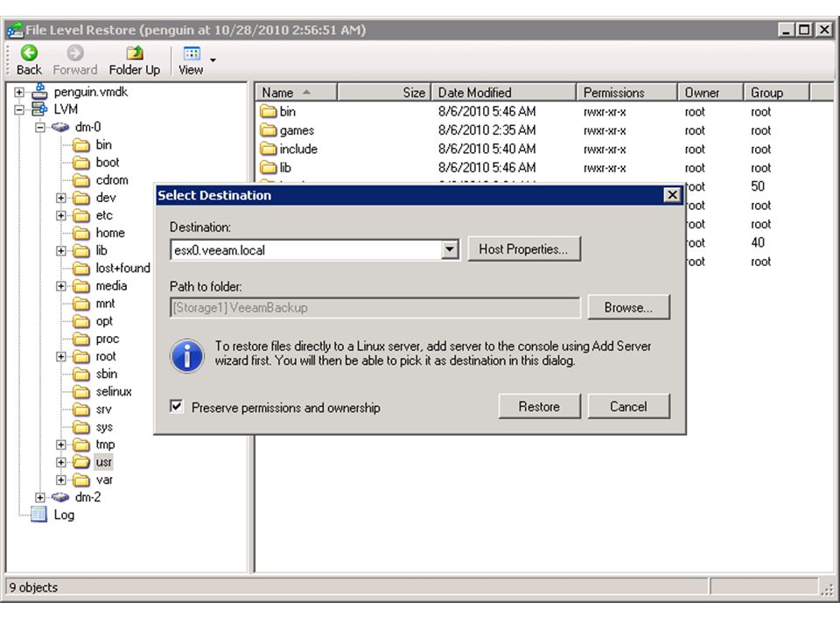Open the Destination host dropdown

click(x=450, y=249)
